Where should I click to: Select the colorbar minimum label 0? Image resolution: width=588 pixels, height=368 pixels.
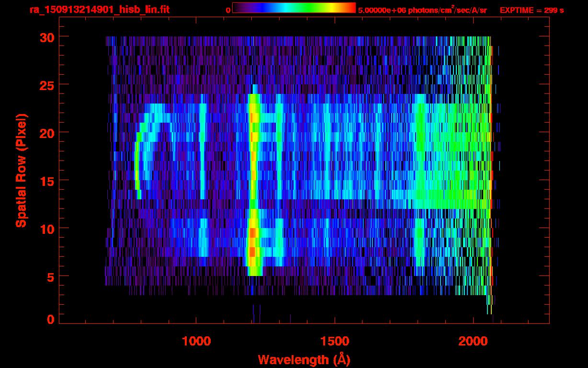(x=228, y=10)
